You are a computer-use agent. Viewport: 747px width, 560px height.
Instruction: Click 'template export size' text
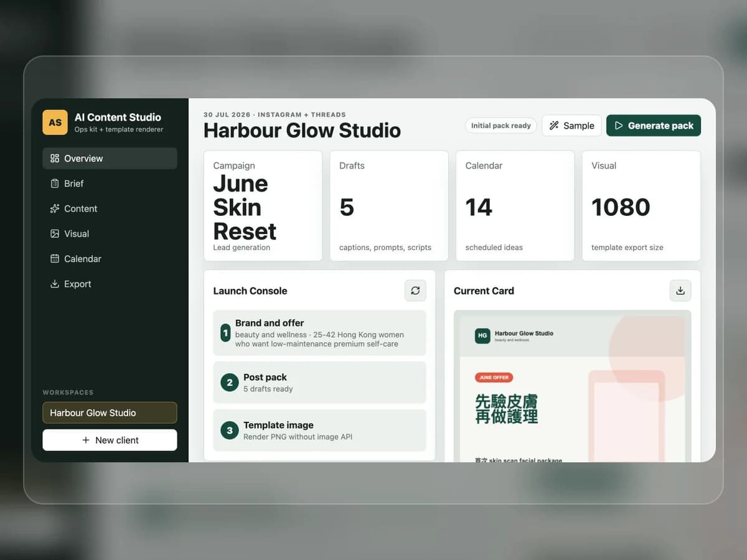point(627,247)
